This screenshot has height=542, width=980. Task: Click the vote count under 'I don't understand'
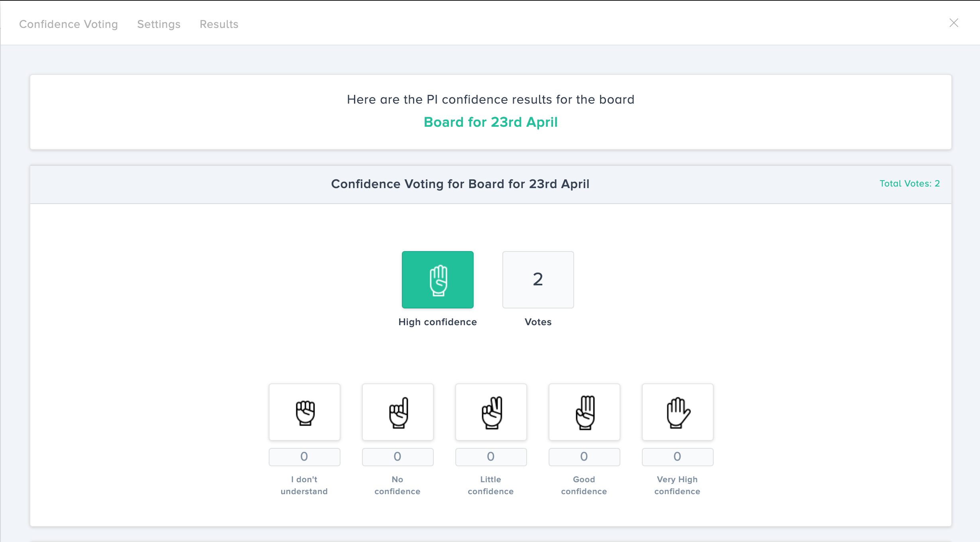(x=304, y=457)
